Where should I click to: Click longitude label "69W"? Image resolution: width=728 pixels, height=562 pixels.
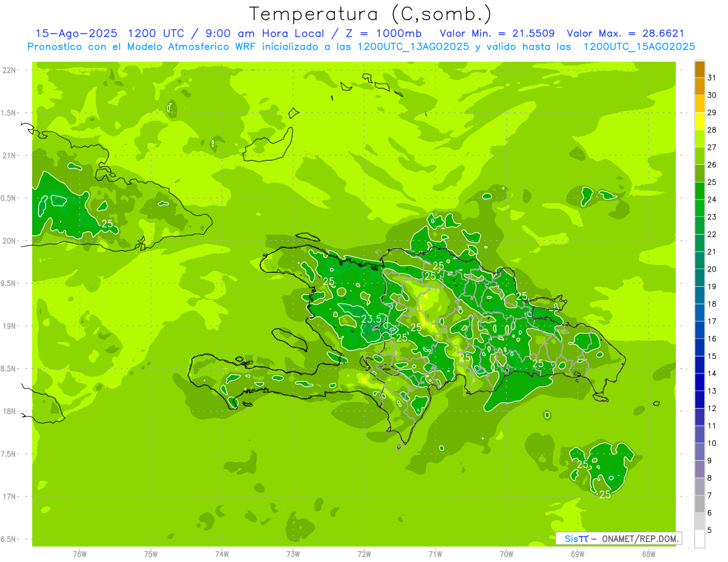578,554
